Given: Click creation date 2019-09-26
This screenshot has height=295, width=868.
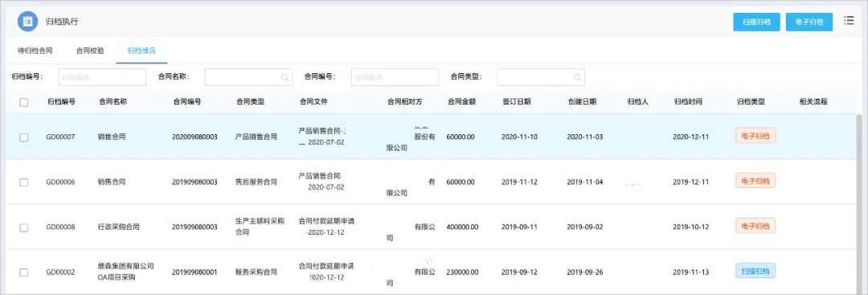Looking at the screenshot, I should tap(584, 272).
